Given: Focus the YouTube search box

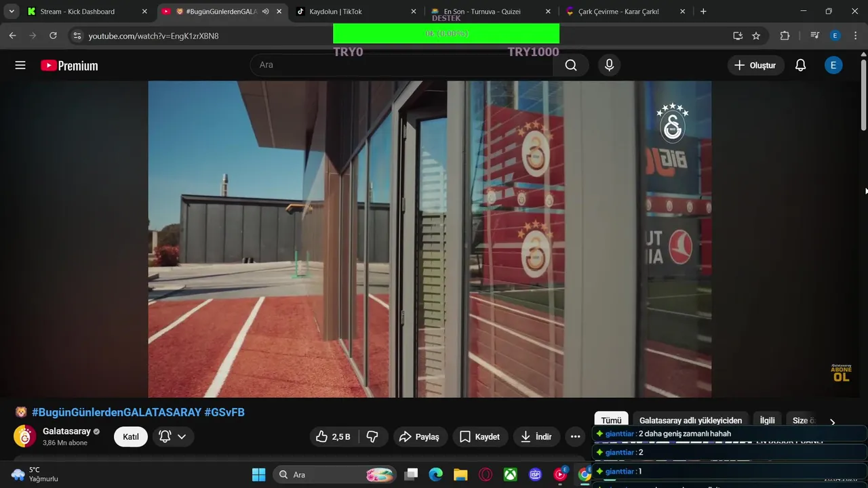Looking at the screenshot, I should coord(401,65).
